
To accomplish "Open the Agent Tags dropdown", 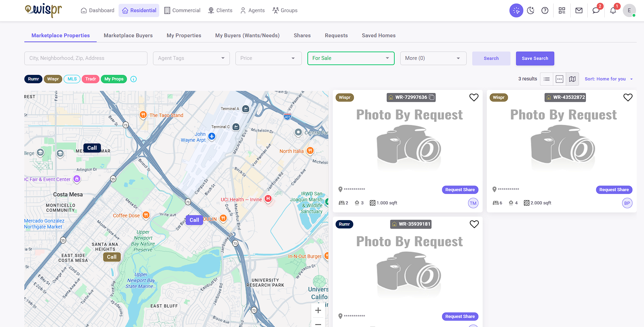I will tap(191, 58).
